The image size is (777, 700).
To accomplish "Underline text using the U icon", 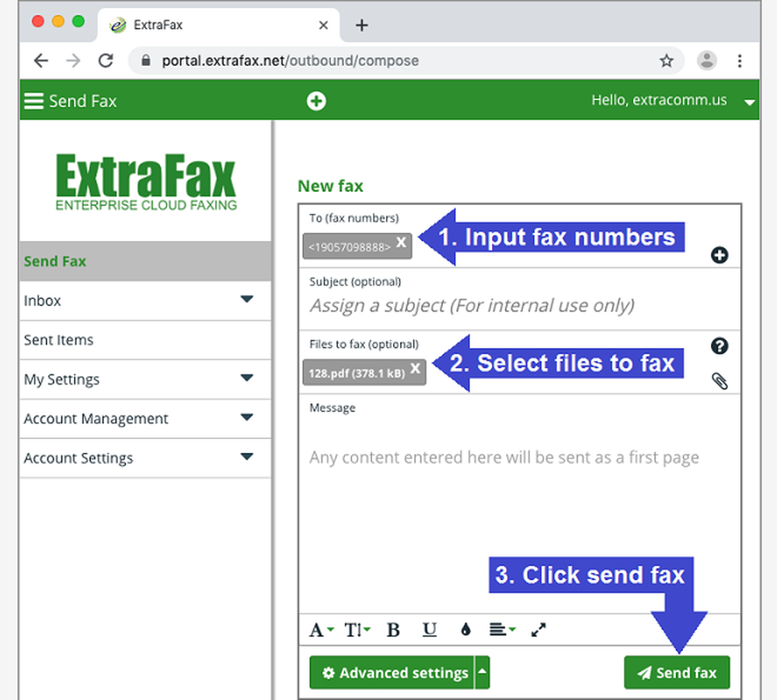I will click(x=429, y=630).
